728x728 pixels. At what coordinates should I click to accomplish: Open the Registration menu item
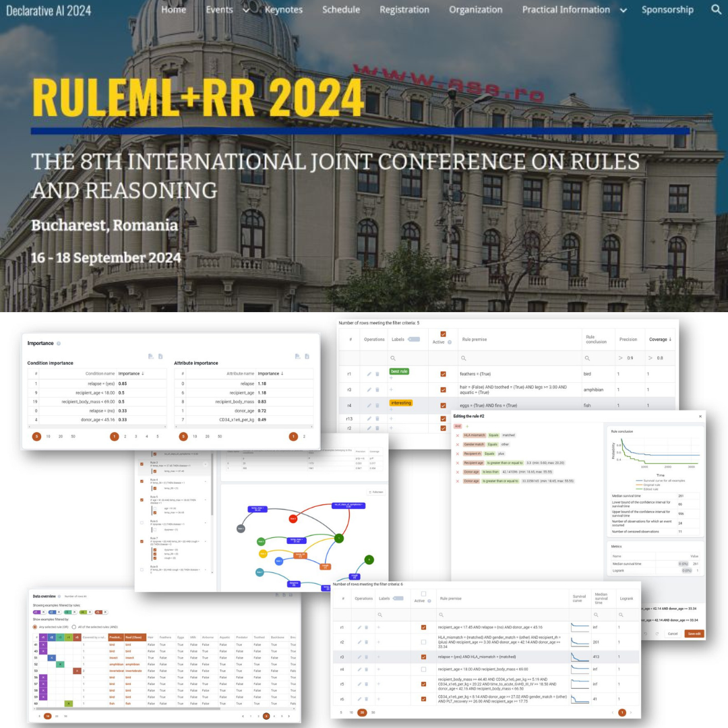(x=404, y=9)
